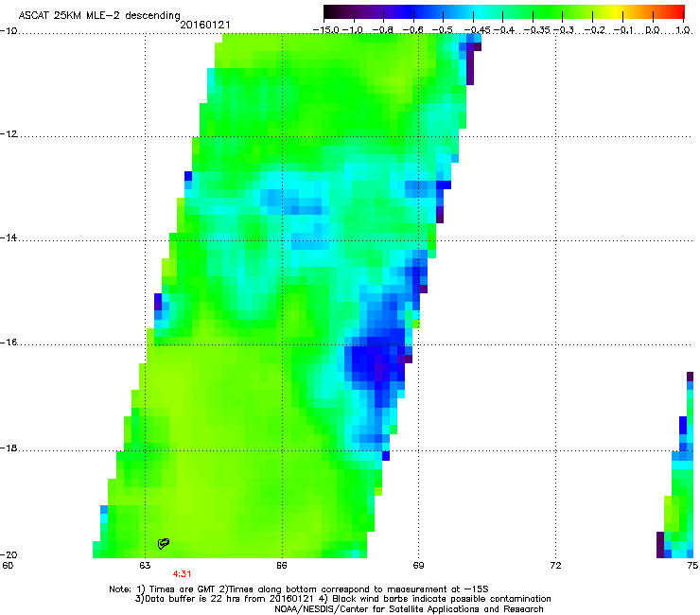
Task: Click the colorbar label -0.45
Action: click(478, 30)
